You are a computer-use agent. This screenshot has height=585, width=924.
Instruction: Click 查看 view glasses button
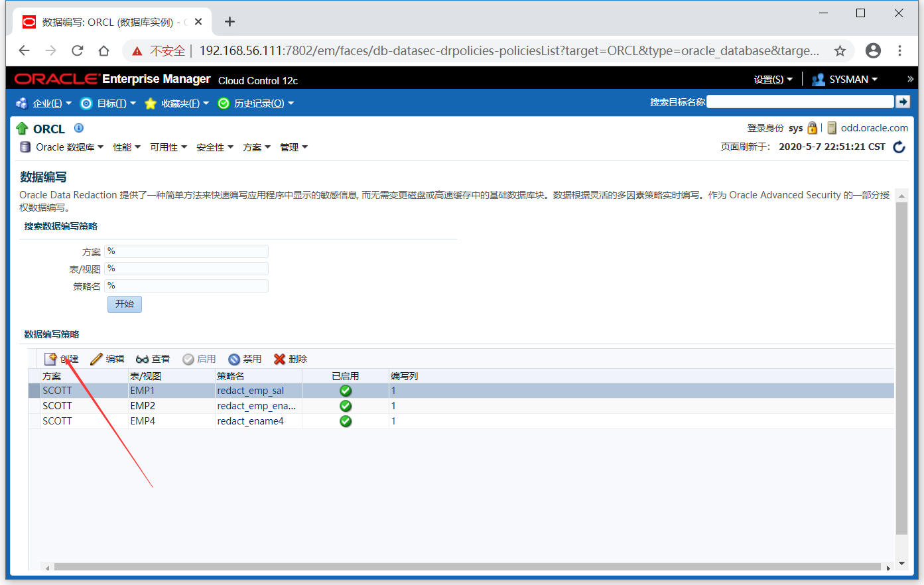(153, 359)
